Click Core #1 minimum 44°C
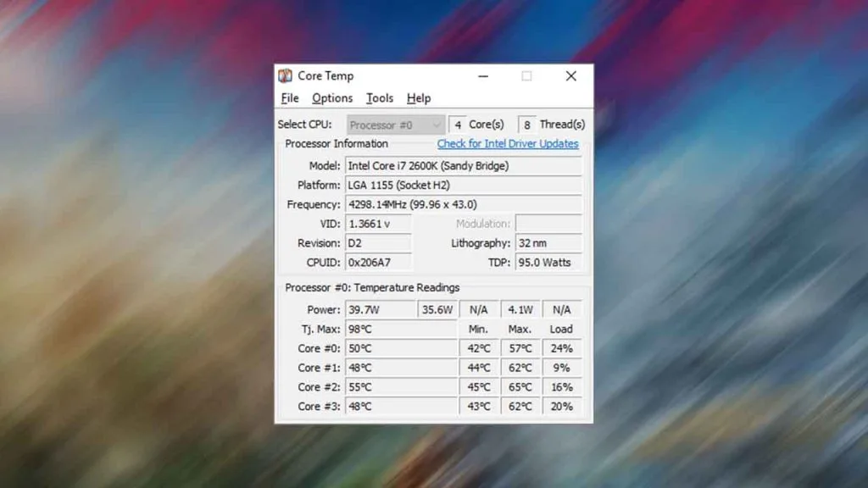 479,368
